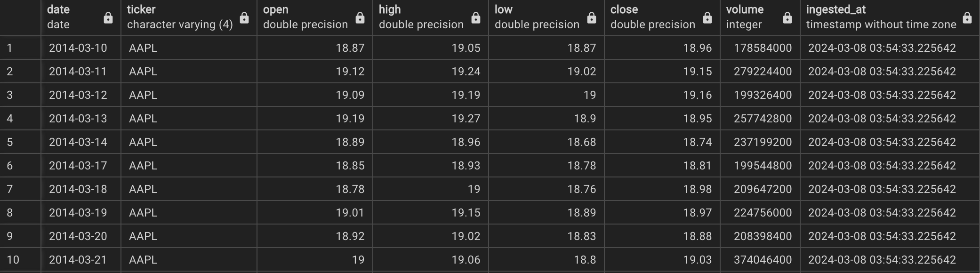Image resolution: width=980 pixels, height=273 pixels.
Task: Click the close cell with value 18.74
Action: click(662, 142)
